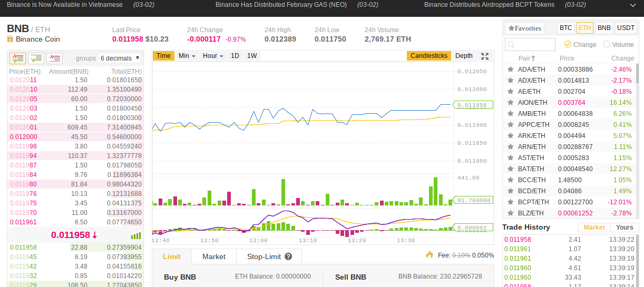Switch to USDT market tab
This screenshot has height=287, width=644.
pos(626,28)
